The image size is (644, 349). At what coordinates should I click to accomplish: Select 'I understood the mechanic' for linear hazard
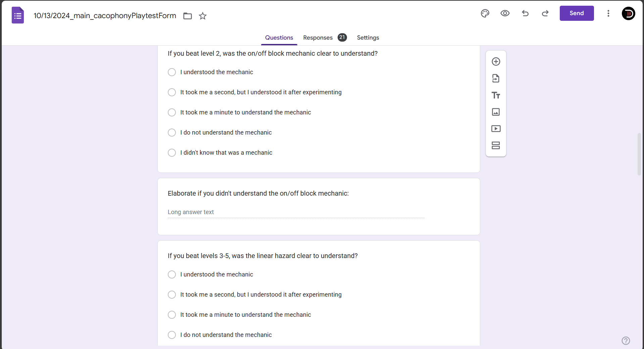click(x=172, y=275)
